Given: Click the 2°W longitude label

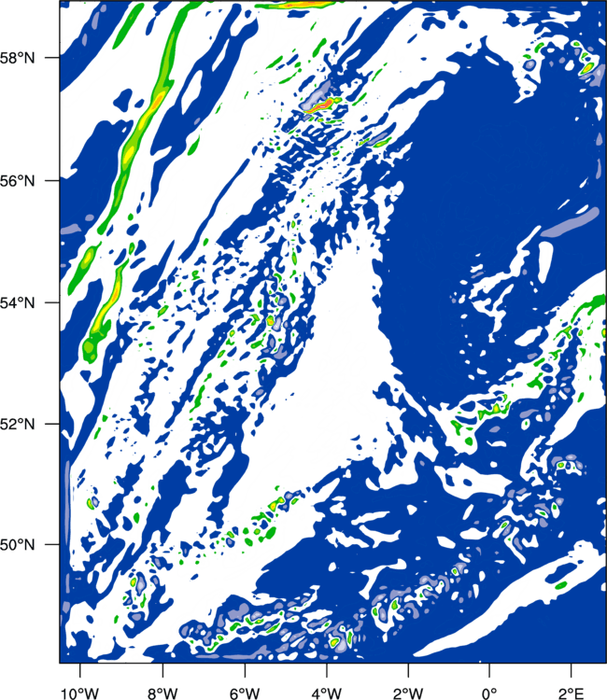Looking at the screenshot, I should click(x=408, y=693).
